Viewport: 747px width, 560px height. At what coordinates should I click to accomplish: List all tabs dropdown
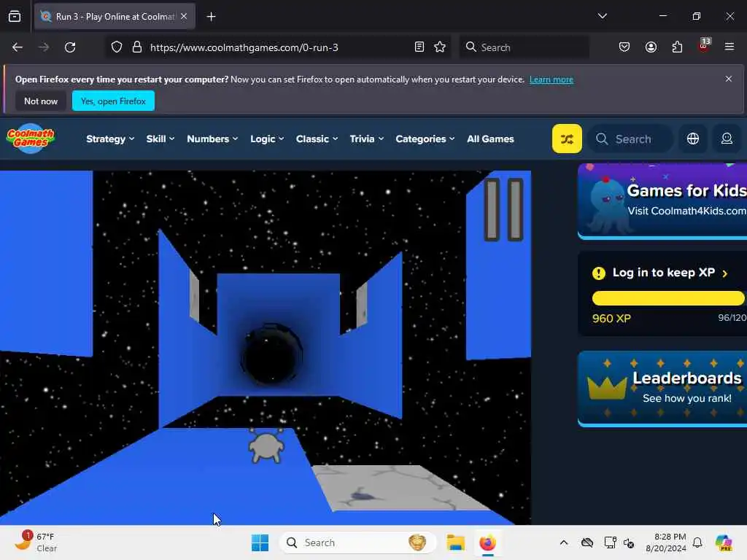(602, 16)
